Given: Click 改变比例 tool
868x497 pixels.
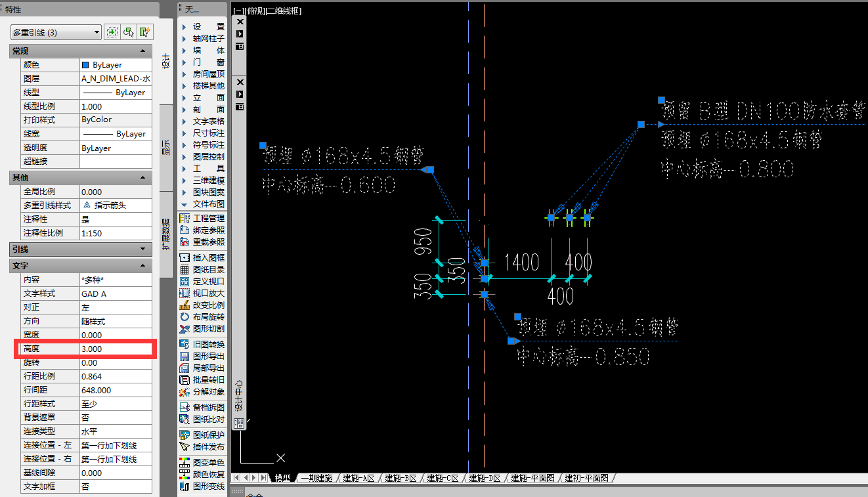Looking at the screenshot, I should click(202, 305).
